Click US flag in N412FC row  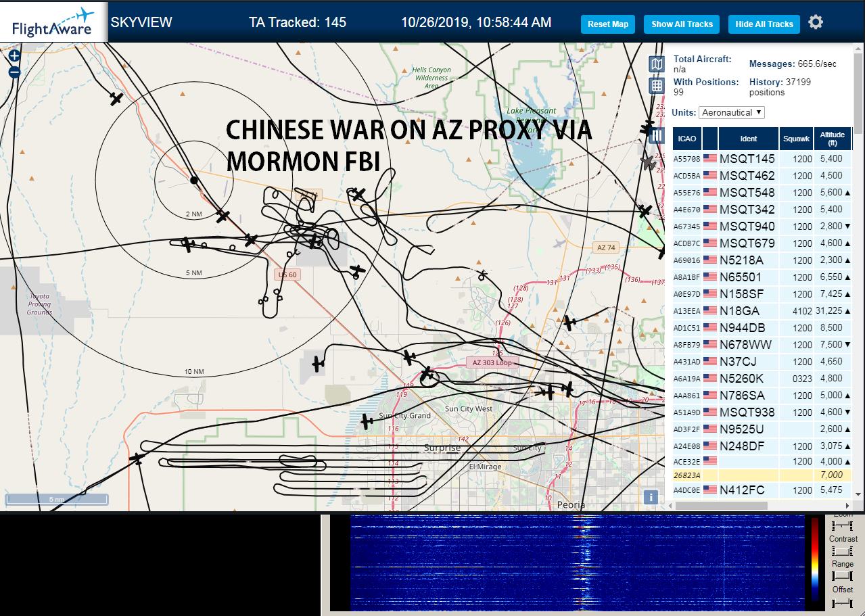(x=710, y=490)
